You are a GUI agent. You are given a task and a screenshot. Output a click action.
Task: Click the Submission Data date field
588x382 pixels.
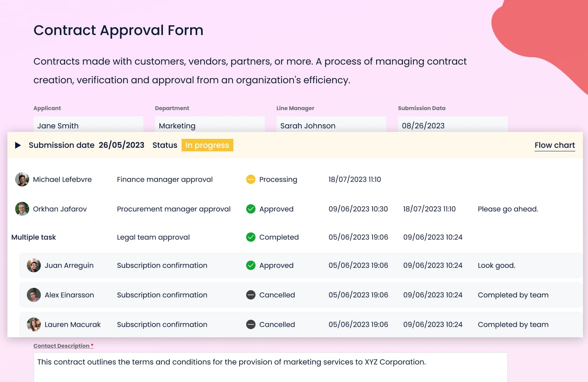pyautogui.click(x=453, y=125)
